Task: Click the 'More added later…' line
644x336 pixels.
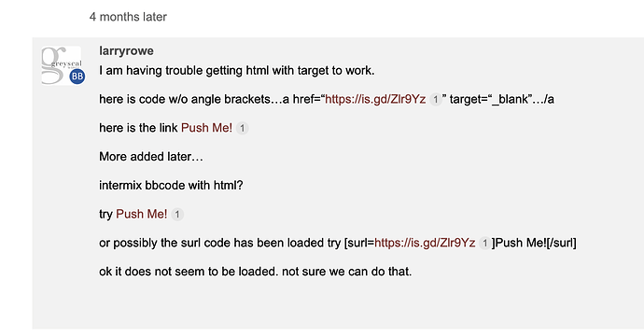Action: [x=151, y=157]
